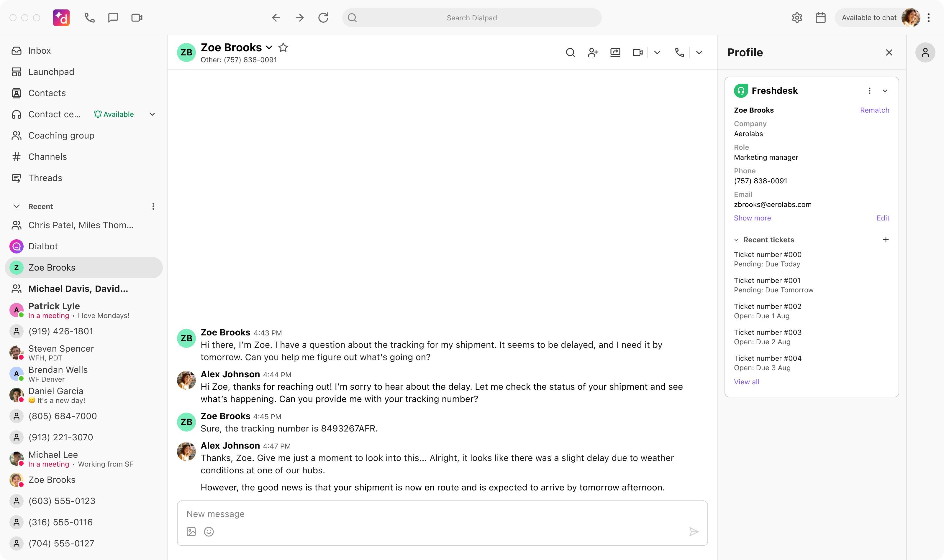
Task: Star the Zoe Brooks conversation
Action: tap(283, 47)
